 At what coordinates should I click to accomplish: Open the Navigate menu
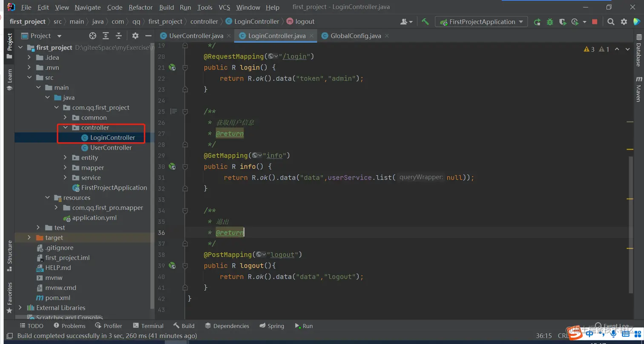pos(88,7)
